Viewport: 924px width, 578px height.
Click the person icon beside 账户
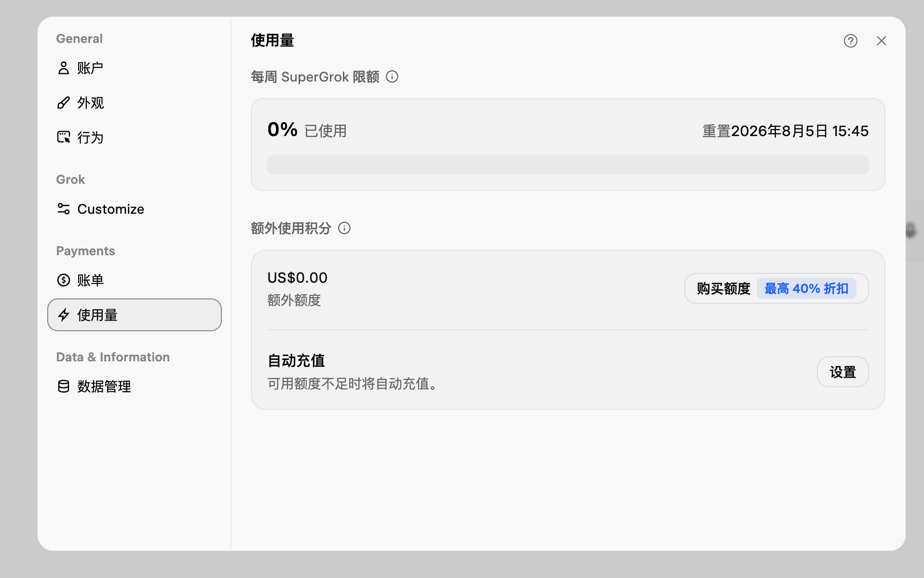[x=63, y=68]
